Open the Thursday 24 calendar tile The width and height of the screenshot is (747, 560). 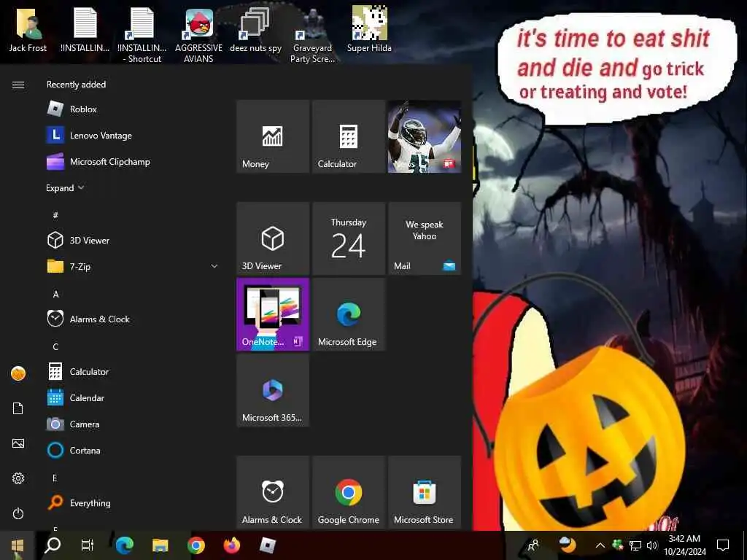(x=349, y=238)
